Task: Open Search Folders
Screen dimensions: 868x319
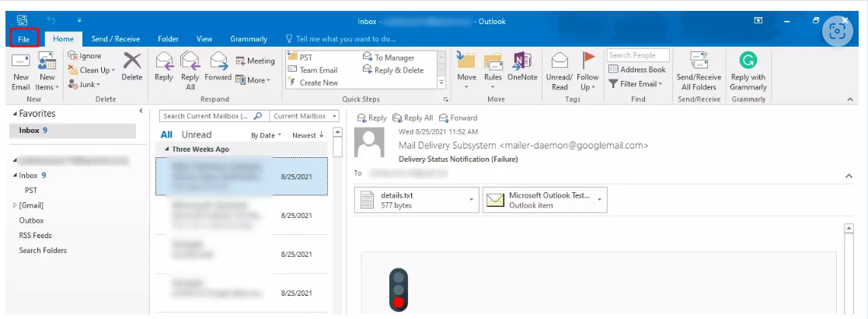Action: click(43, 251)
